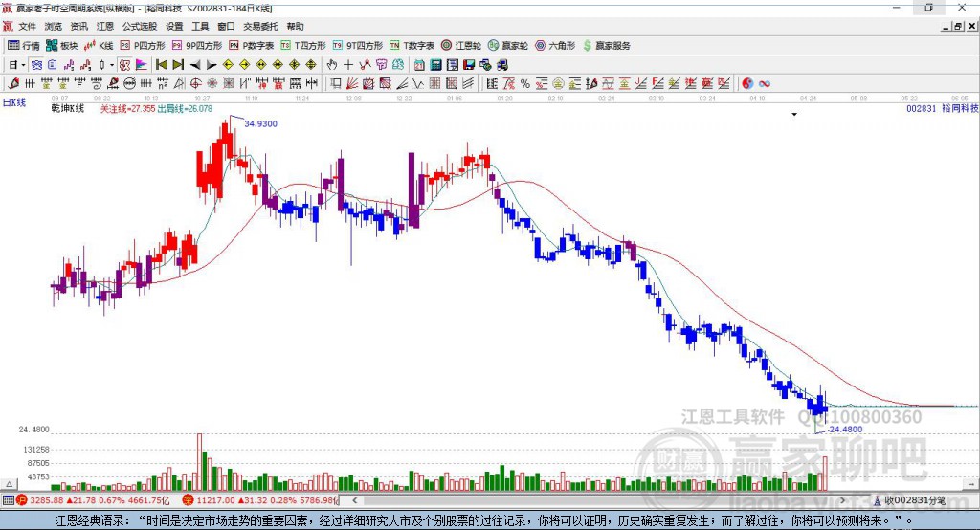Click the Gann fan lines icon
Viewport: 980px width, 530px height.
pyautogui.click(x=352, y=83)
